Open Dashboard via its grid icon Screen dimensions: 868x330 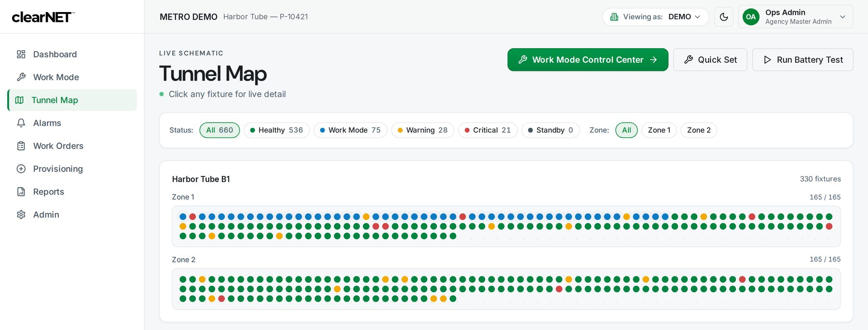[x=21, y=54]
